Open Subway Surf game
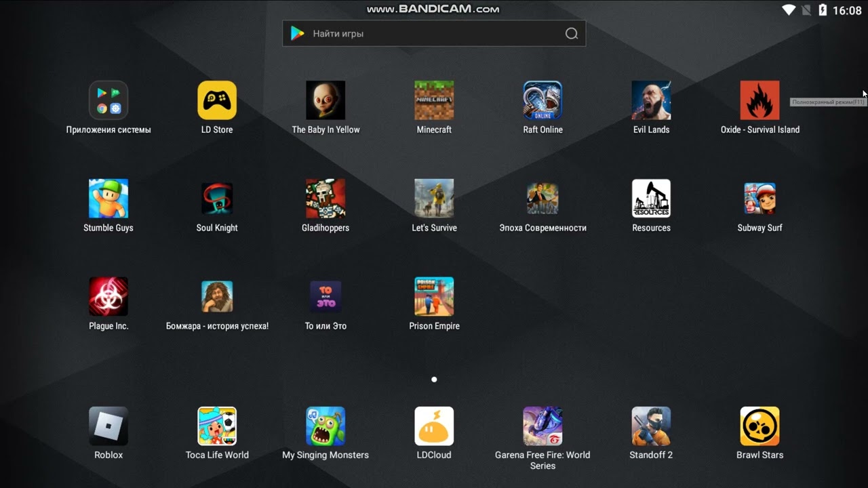Screen dimensions: 868x488 click(759, 199)
